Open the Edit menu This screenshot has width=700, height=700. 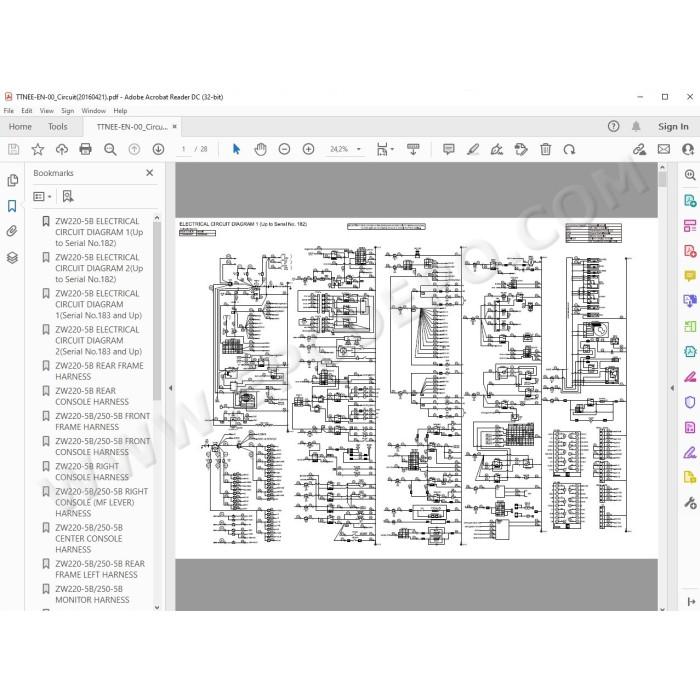[x=27, y=110]
